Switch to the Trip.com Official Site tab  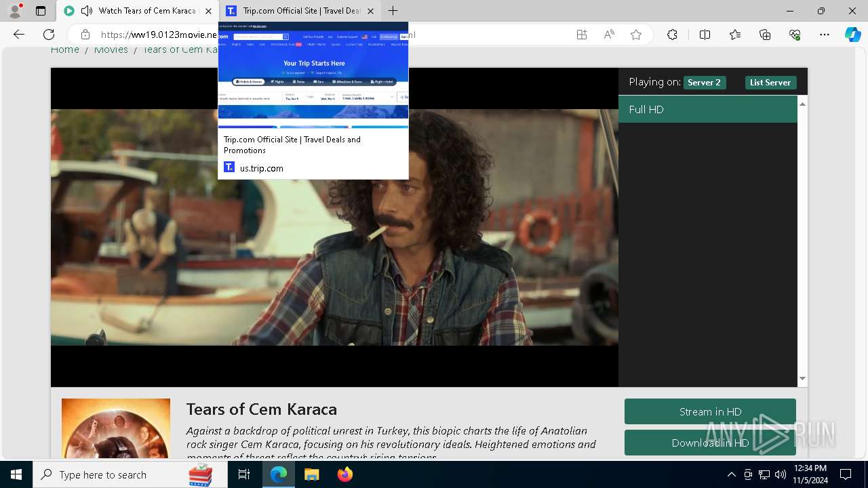pyautogui.click(x=300, y=11)
